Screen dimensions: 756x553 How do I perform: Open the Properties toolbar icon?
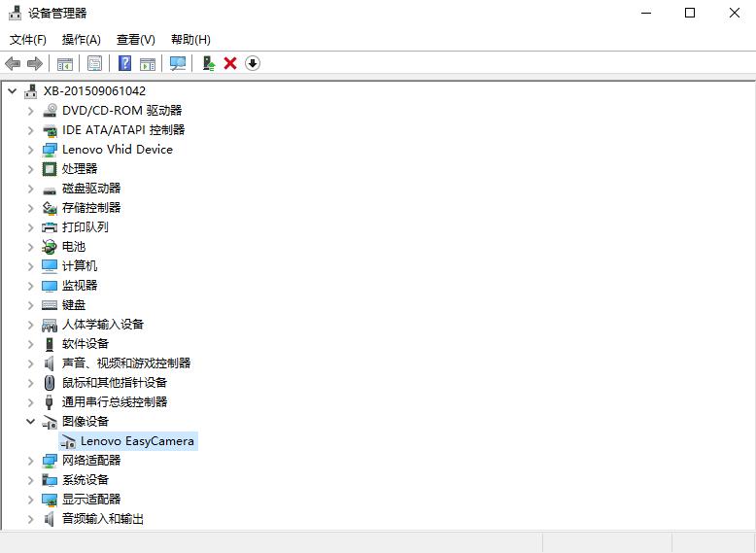coord(94,63)
